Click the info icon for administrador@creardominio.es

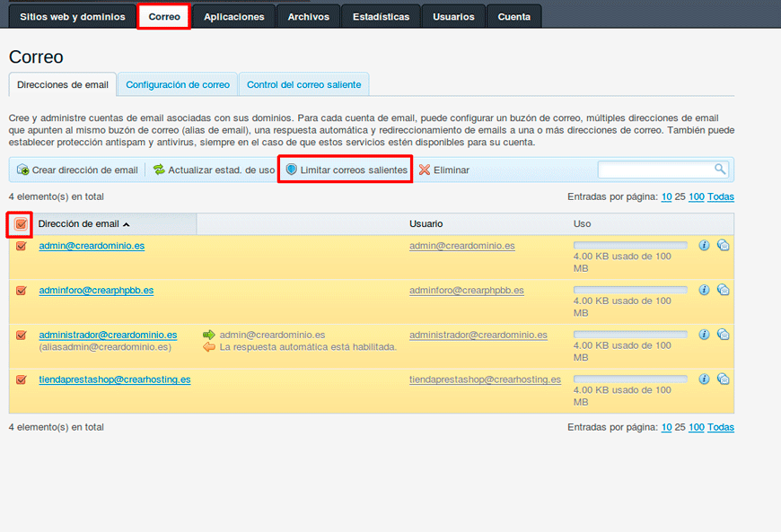pyautogui.click(x=704, y=335)
